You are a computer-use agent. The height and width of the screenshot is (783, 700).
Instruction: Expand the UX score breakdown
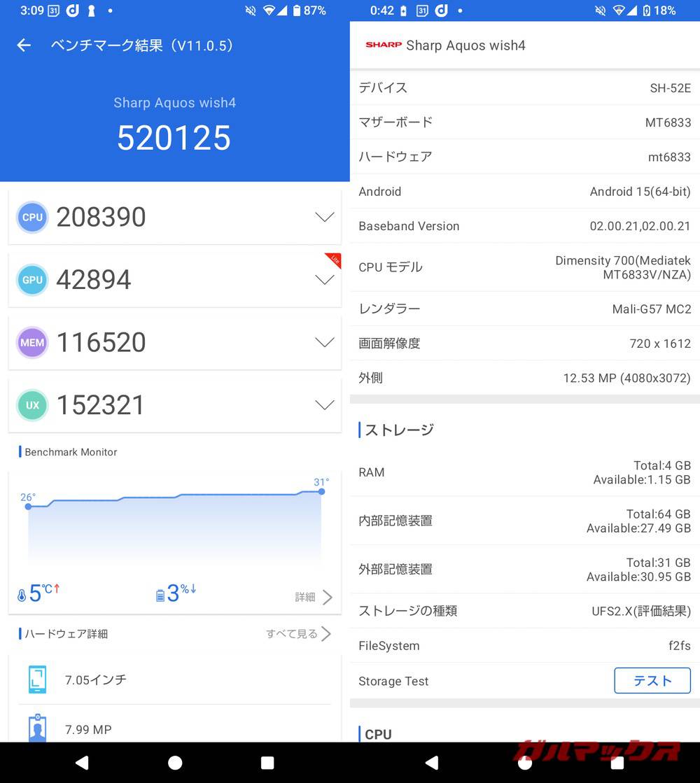pos(324,404)
